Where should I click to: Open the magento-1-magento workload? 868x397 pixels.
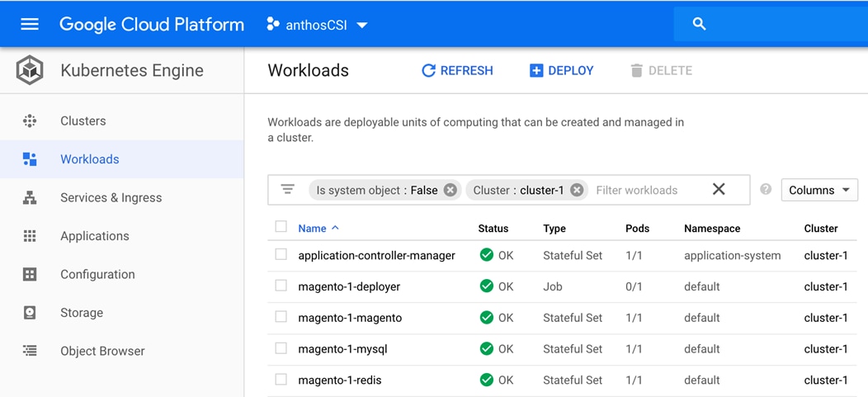350,318
